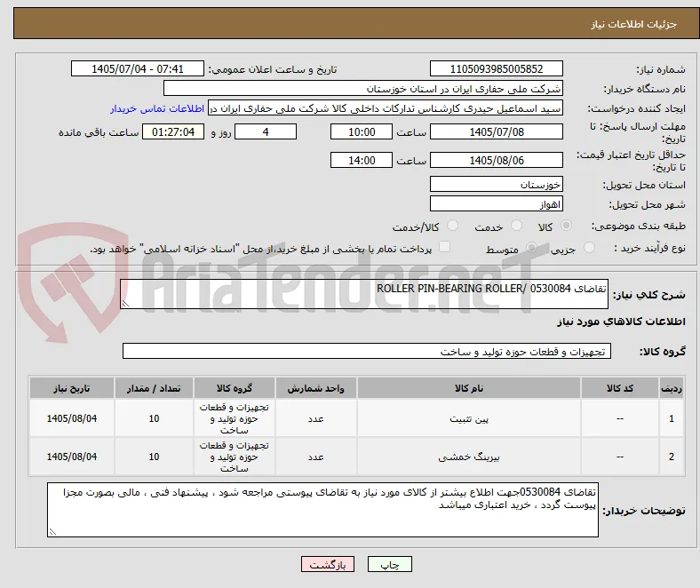
Task: Click the واحد شمارش column header
Action: pos(315,388)
